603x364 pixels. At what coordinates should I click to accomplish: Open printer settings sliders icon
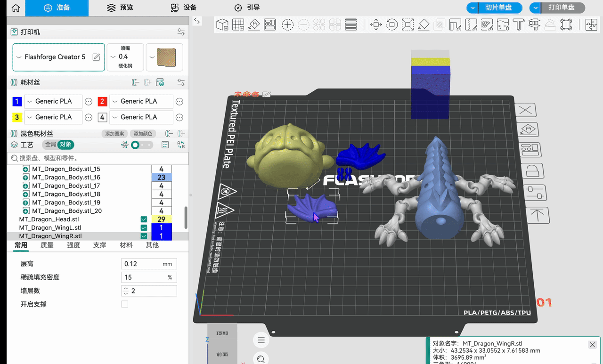(181, 32)
